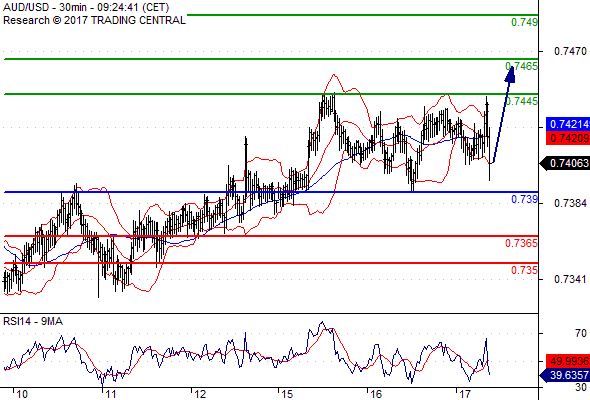Click date label 12 on time axis

point(200,394)
